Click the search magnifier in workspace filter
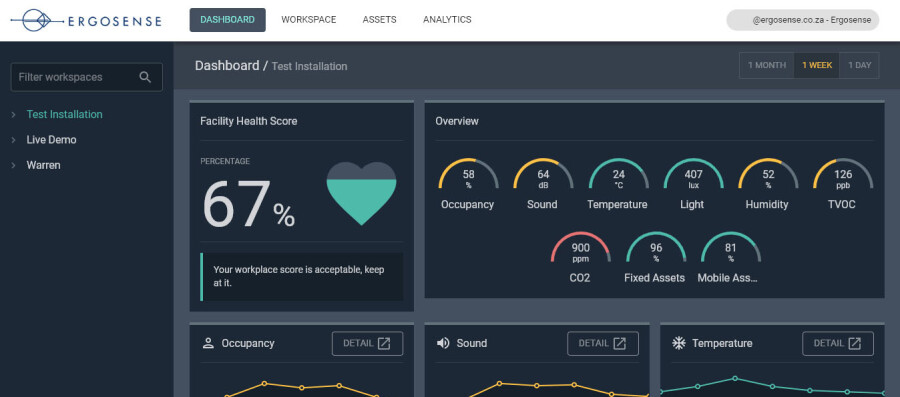Screen dimensions: 900x397 click(x=145, y=77)
